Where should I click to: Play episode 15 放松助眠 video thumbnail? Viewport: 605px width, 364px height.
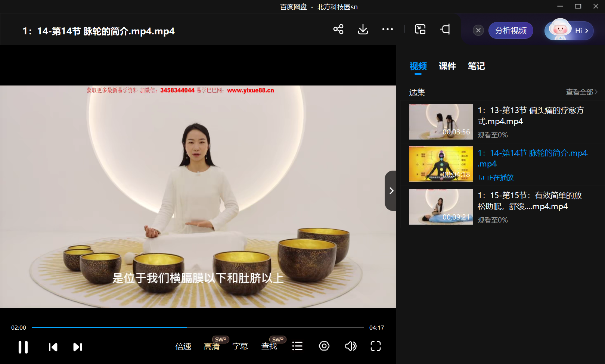pyautogui.click(x=441, y=207)
